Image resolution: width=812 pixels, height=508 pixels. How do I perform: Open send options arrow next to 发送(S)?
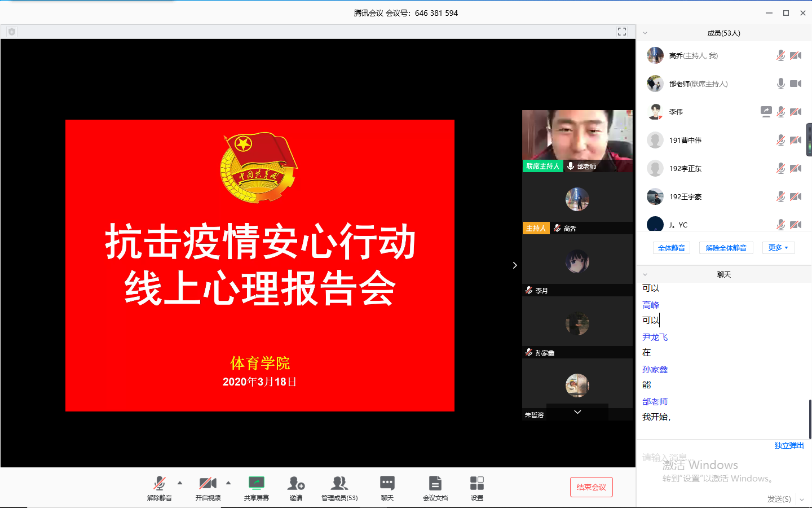click(x=802, y=500)
